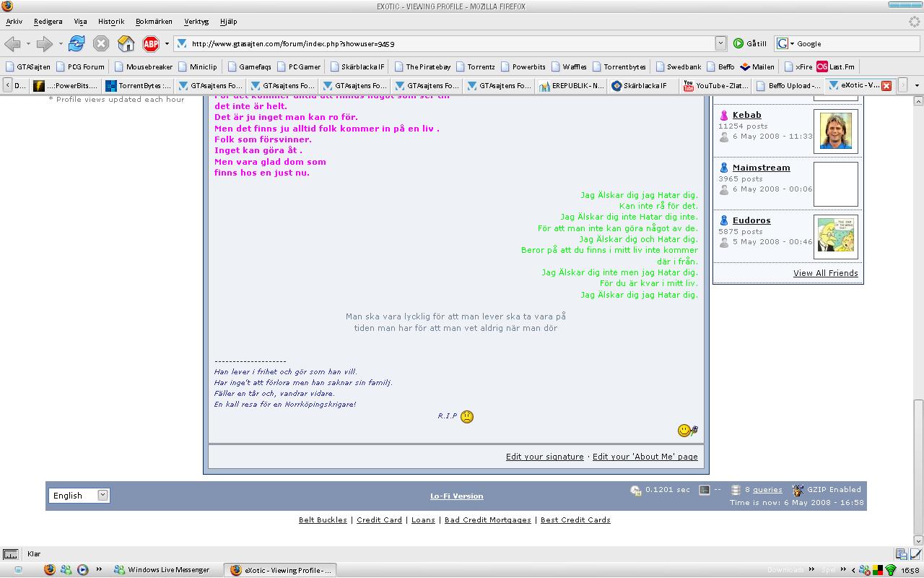Open Kebab's avatar thumbnail
Screen dimensions: 924x578
[x=835, y=131]
